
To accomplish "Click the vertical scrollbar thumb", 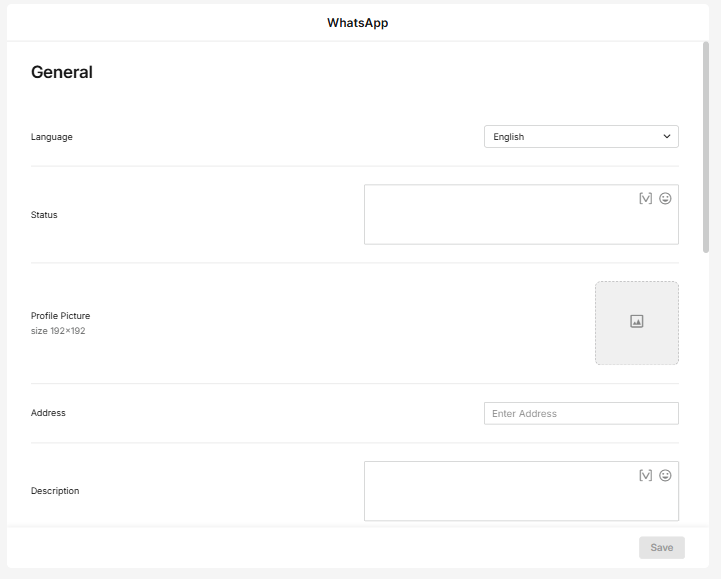I will (706, 147).
